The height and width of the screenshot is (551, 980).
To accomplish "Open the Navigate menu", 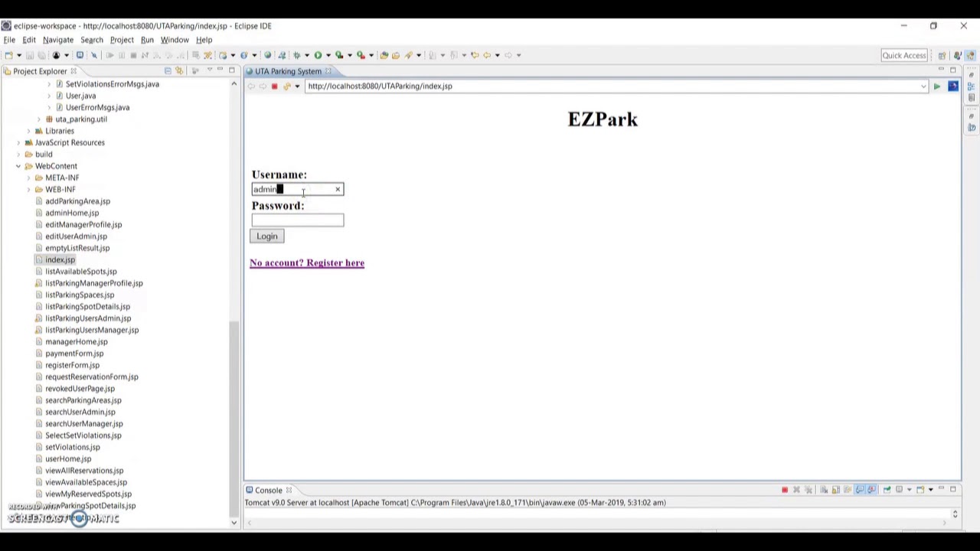I will click(x=58, y=40).
